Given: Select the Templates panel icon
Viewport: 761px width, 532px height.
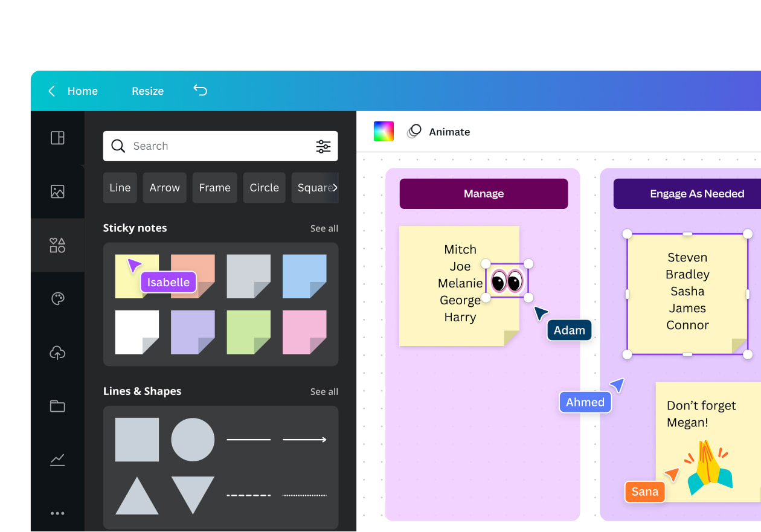Looking at the screenshot, I should click(57, 138).
